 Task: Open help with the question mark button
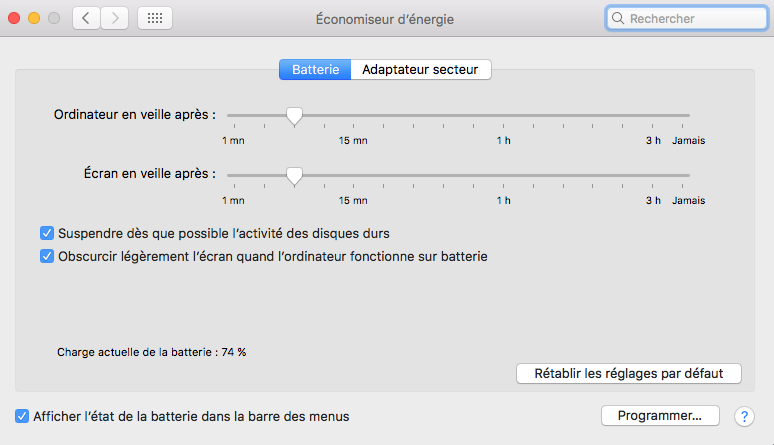(744, 416)
